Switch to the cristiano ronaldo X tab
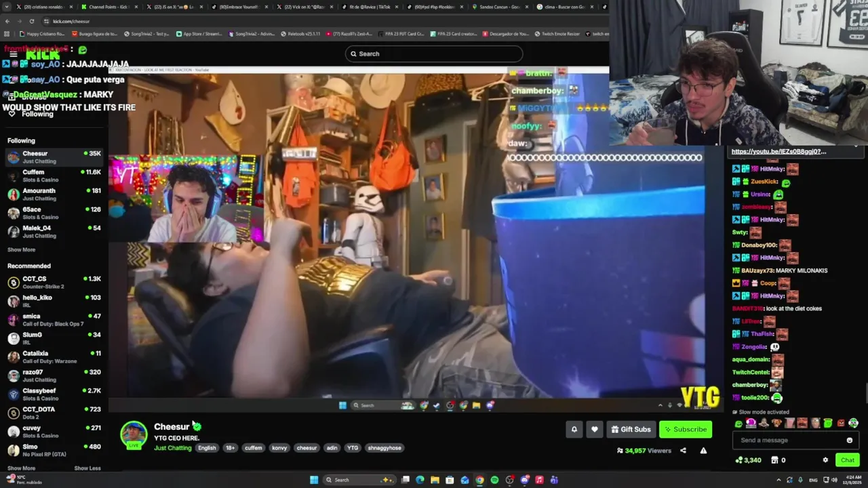Screen dimensions: 868x488 [42, 7]
